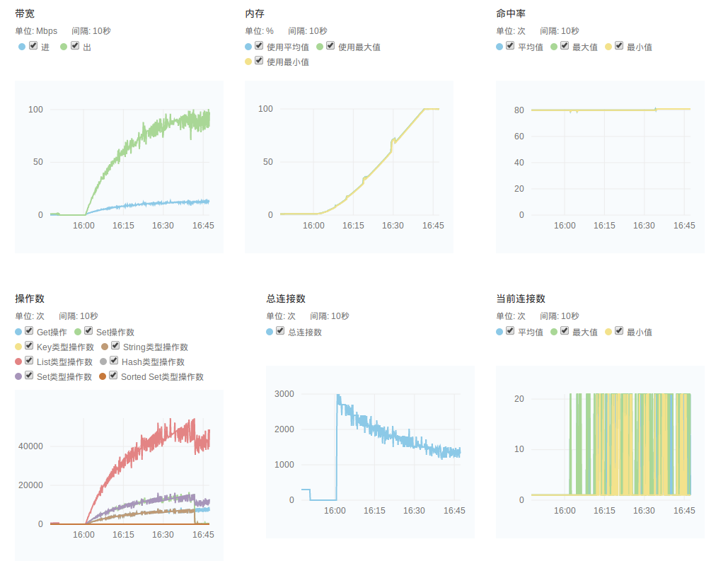The width and height of the screenshot is (728, 561).
Task: Uncheck the 进 inbound bandwidth checkbox
Action: pos(33,46)
